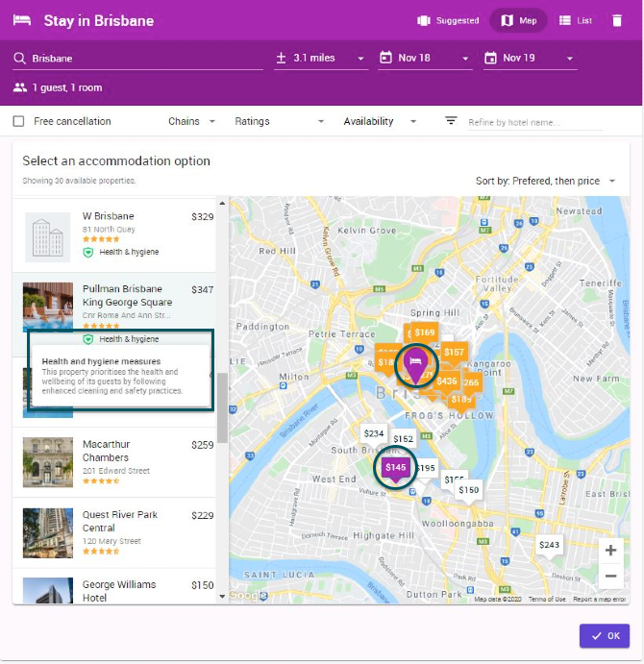Enable the Free cancellation checkbox
The height and width of the screenshot is (664, 644).
pos(18,121)
